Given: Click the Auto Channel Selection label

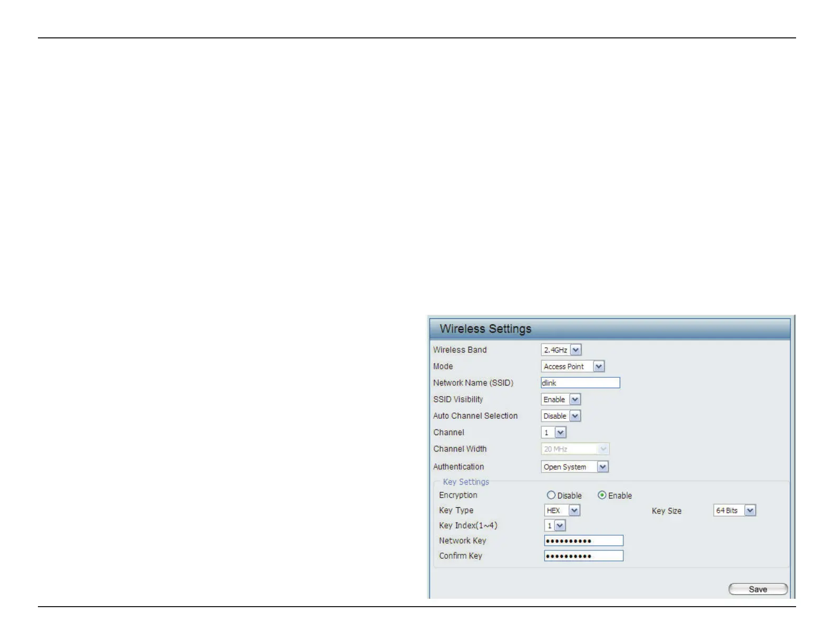Looking at the screenshot, I should (x=475, y=416).
